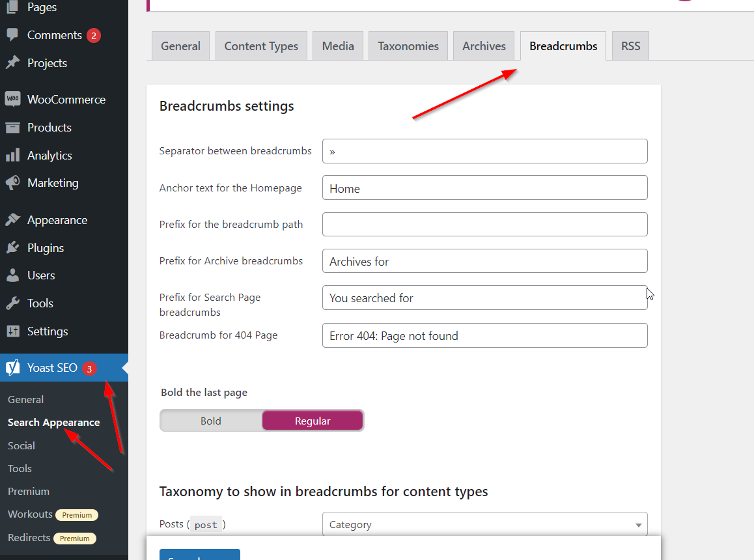The height and width of the screenshot is (560, 754).
Task: Click the Plugins plug icon
Action: click(12, 248)
